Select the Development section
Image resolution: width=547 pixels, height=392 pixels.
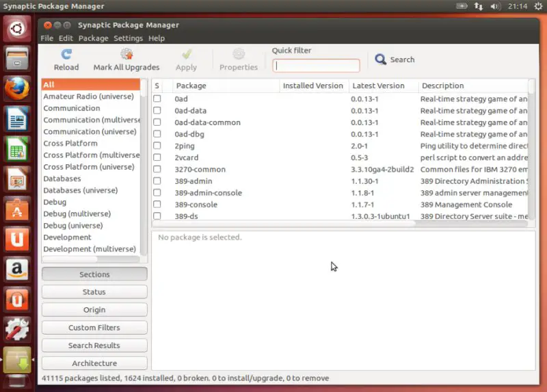tap(91, 237)
